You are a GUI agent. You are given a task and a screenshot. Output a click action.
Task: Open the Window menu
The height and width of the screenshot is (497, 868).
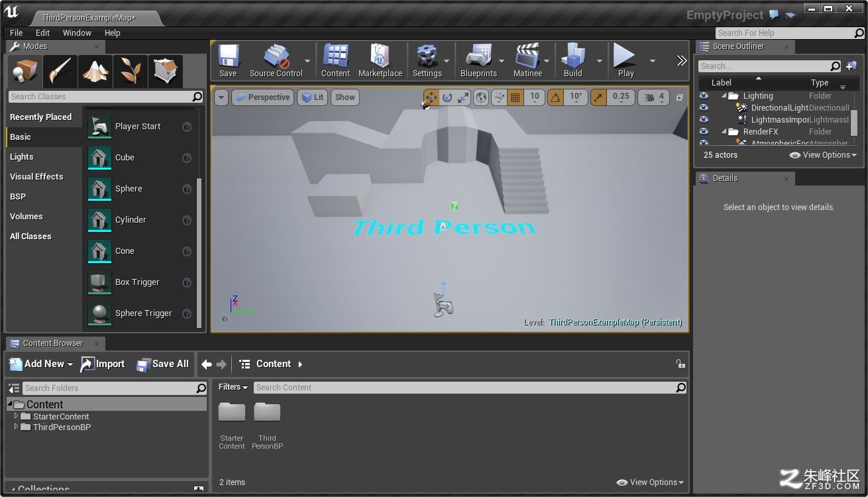click(77, 32)
